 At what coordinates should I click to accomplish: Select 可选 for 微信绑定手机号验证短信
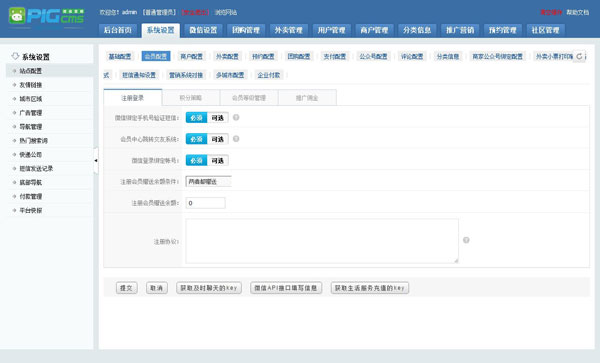coord(218,118)
